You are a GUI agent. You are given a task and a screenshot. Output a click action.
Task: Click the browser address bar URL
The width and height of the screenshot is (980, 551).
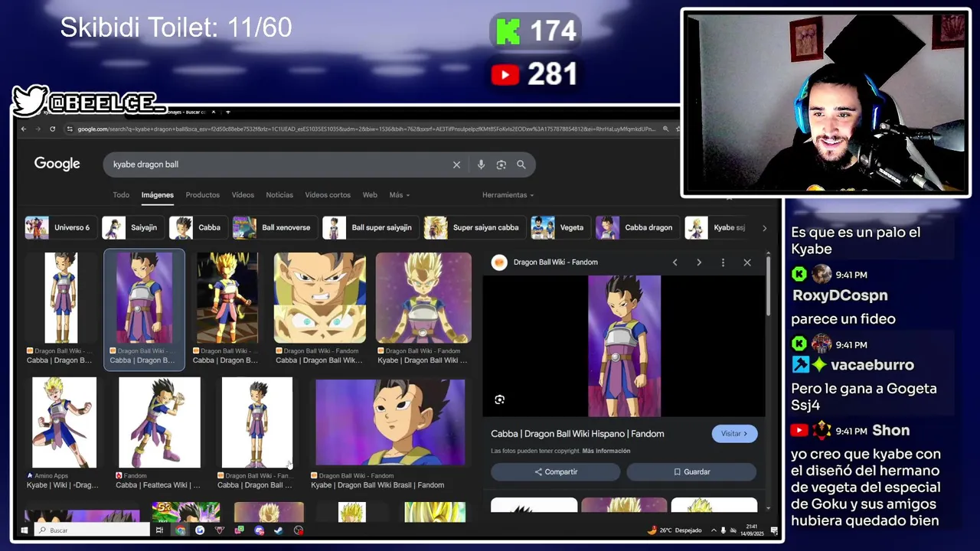(x=366, y=129)
